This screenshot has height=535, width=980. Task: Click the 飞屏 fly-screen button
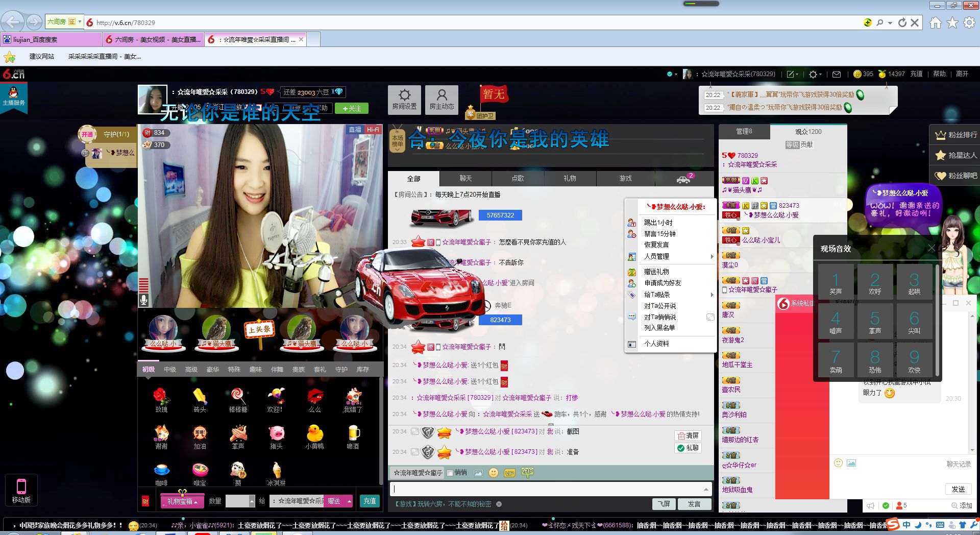pyautogui.click(x=664, y=504)
